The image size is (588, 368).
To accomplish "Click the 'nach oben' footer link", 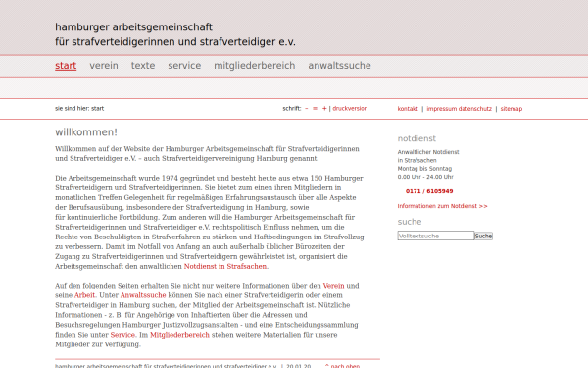I will point(342,366).
